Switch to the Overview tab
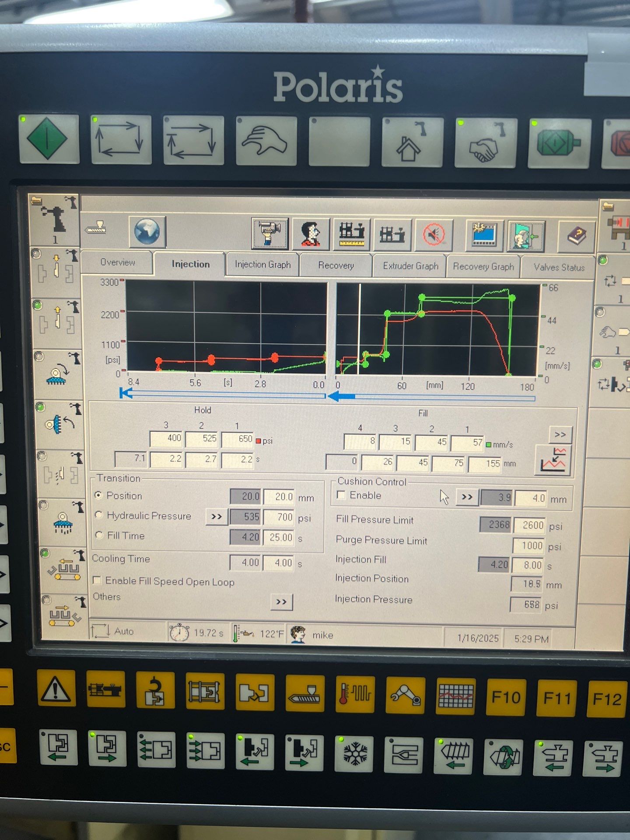This screenshot has width=630, height=840. coord(117,262)
